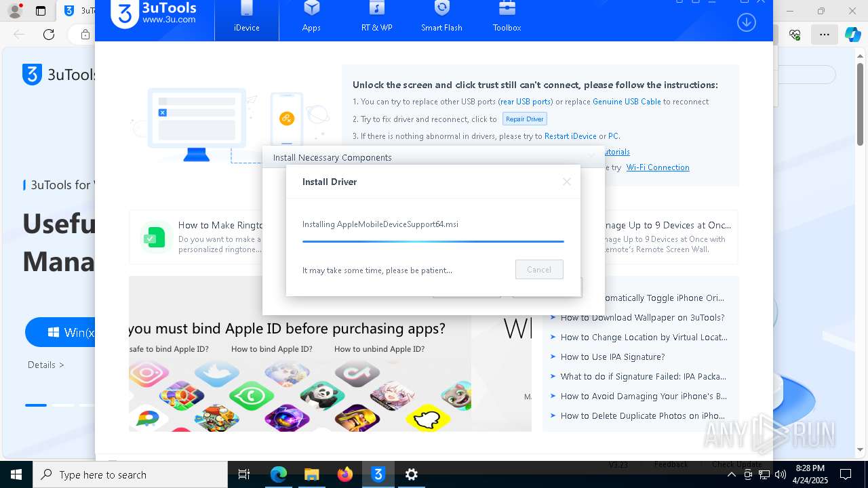
Task: Show hidden tray icons chevron
Action: (x=732, y=474)
